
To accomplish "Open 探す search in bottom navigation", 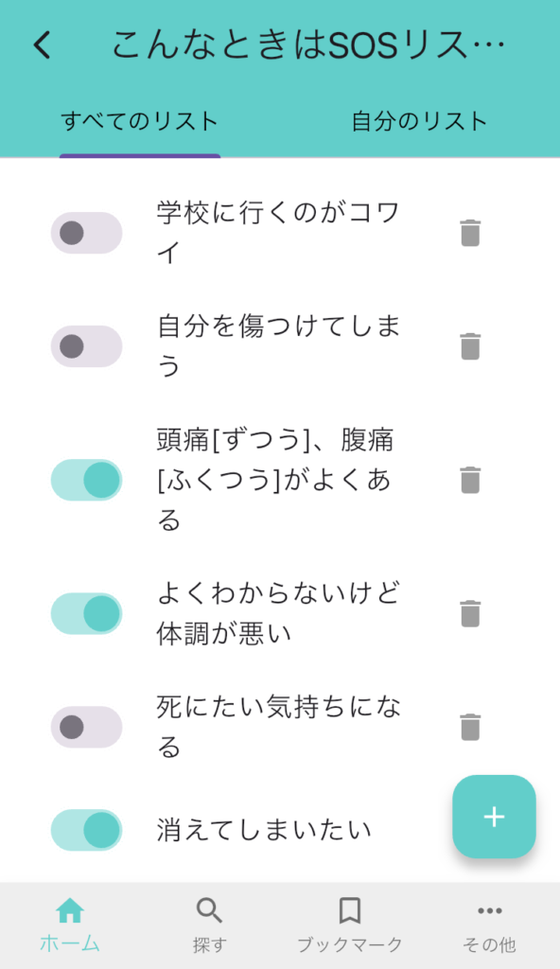I will (x=210, y=925).
